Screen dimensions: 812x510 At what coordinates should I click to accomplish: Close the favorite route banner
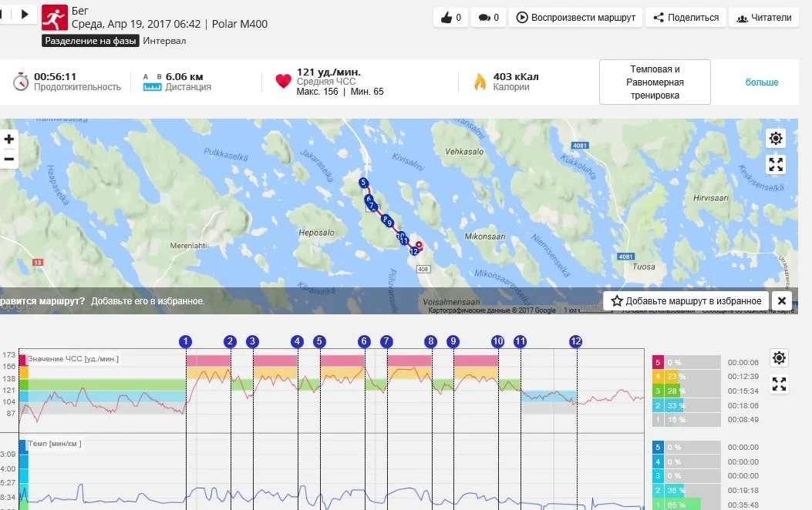point(782,300)
